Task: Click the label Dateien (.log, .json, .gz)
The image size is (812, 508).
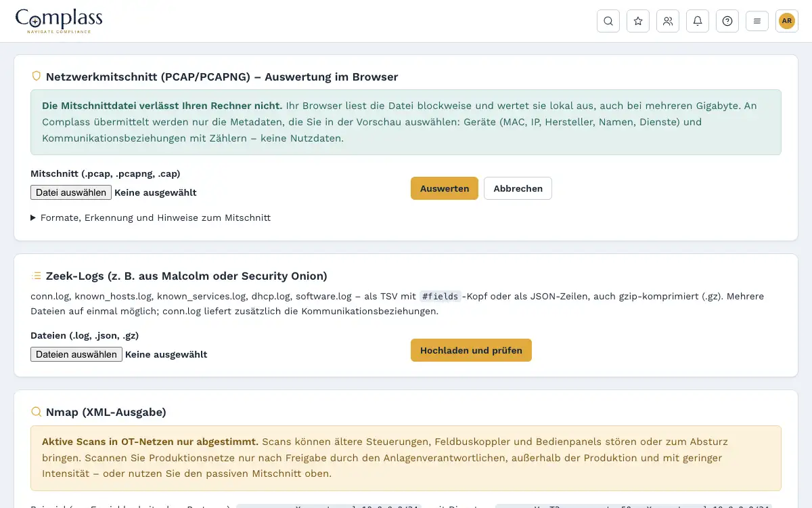Action: coord(85,335)
